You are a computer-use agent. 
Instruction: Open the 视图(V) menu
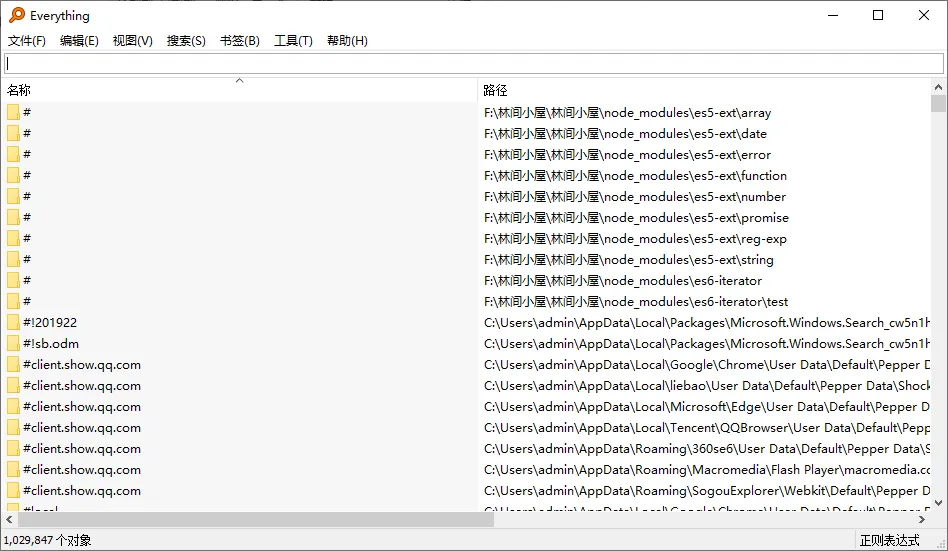tap(132, 41)
